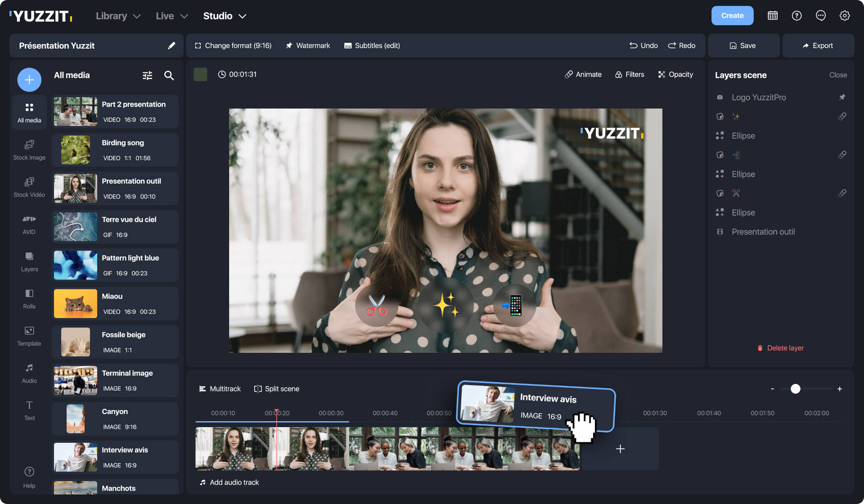Open the Audio sidebar section
864x504 pixels.
click(29, 373)
